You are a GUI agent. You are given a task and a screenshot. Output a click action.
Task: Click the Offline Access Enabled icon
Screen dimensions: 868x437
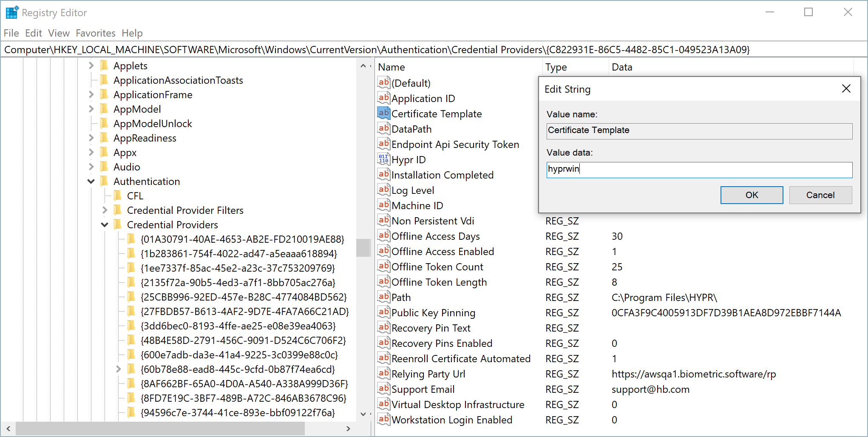click(x=383, y=251)
